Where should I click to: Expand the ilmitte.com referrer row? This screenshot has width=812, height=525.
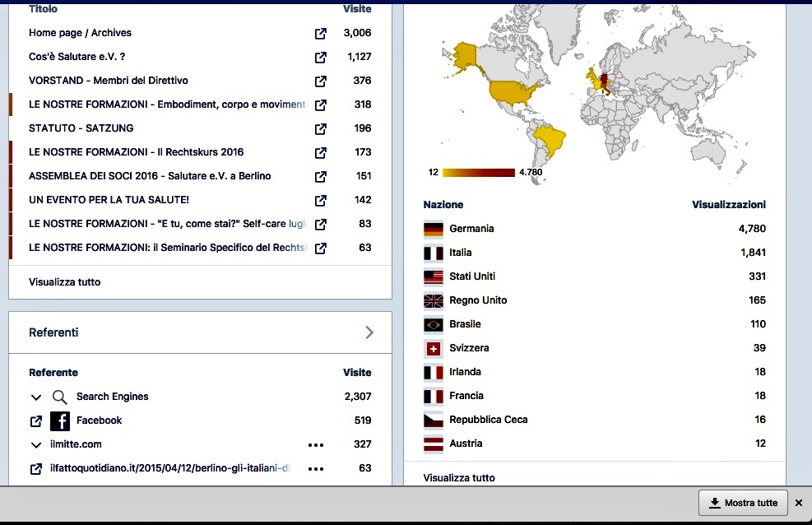(36, 445)
